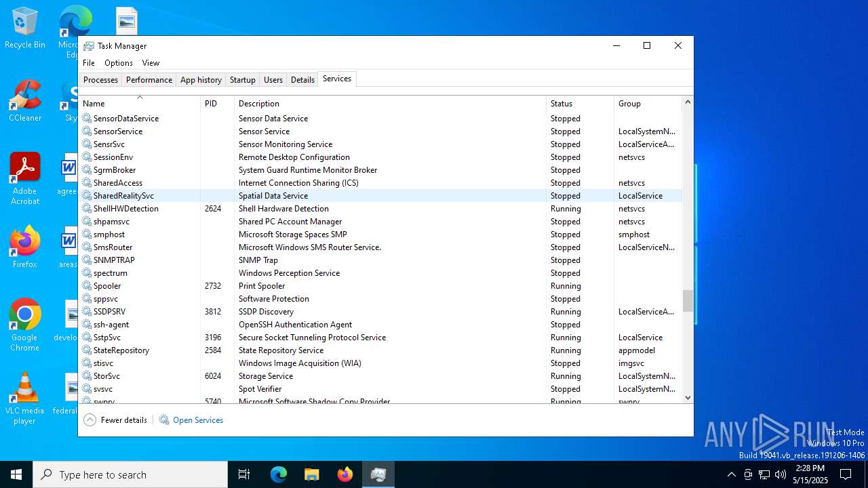This screenshot has height=488, width=868.
Task: Open Adobe Acrobat desktop shortcut
Action: [x=25, y=179]
